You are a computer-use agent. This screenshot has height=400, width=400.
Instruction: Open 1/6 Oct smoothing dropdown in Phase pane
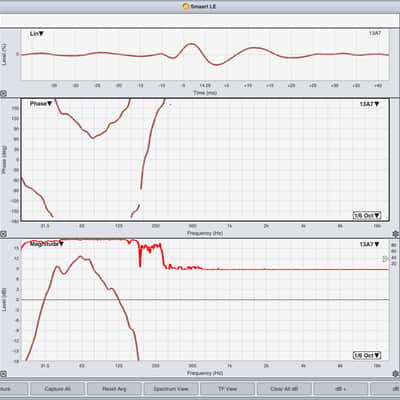click(367, 215)
